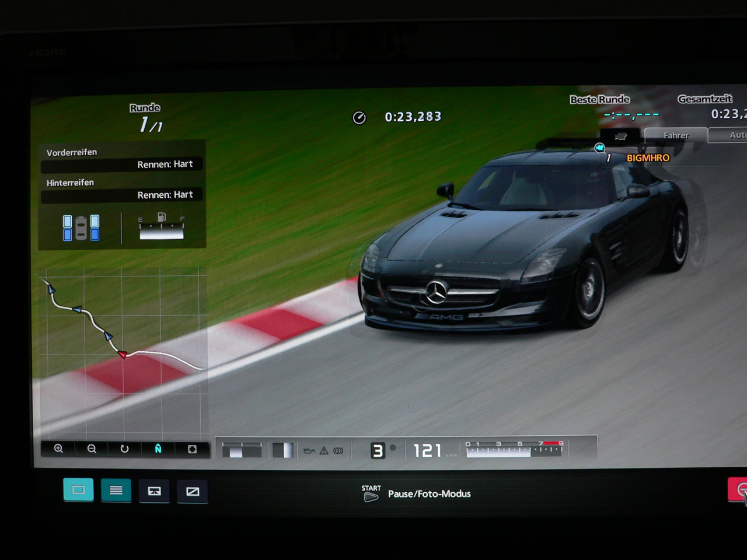Click the stopwatch icon near lap time
Viewport: 747px width, 560px height.
pos(359,118)
